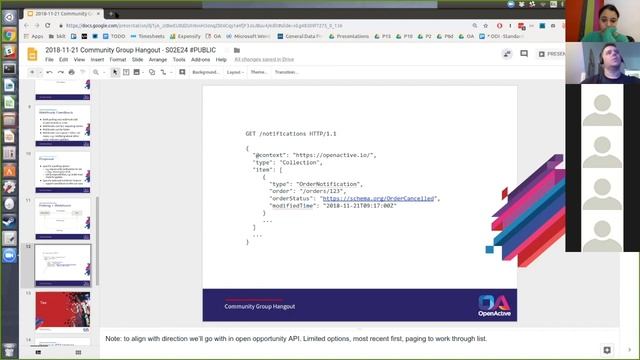This screenshot has height=360, width=640.
Task: Open the File menu
Action: [x=49, y=60]
